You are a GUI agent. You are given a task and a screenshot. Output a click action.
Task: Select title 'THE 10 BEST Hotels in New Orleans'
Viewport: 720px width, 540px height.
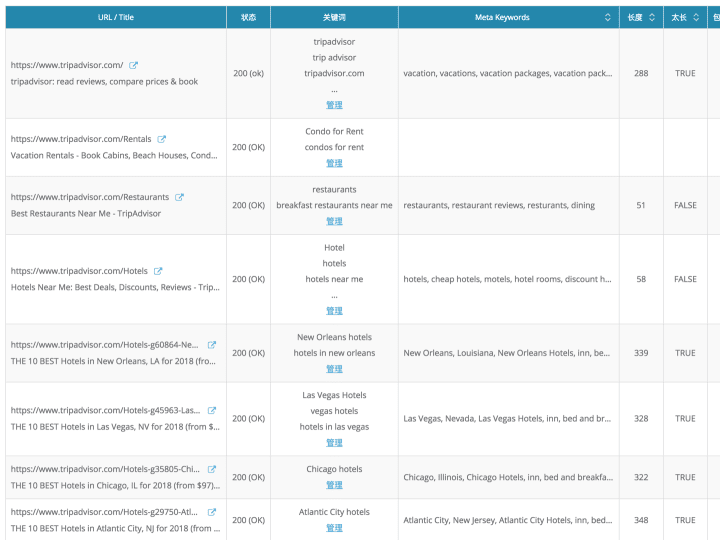pos(113,361)
